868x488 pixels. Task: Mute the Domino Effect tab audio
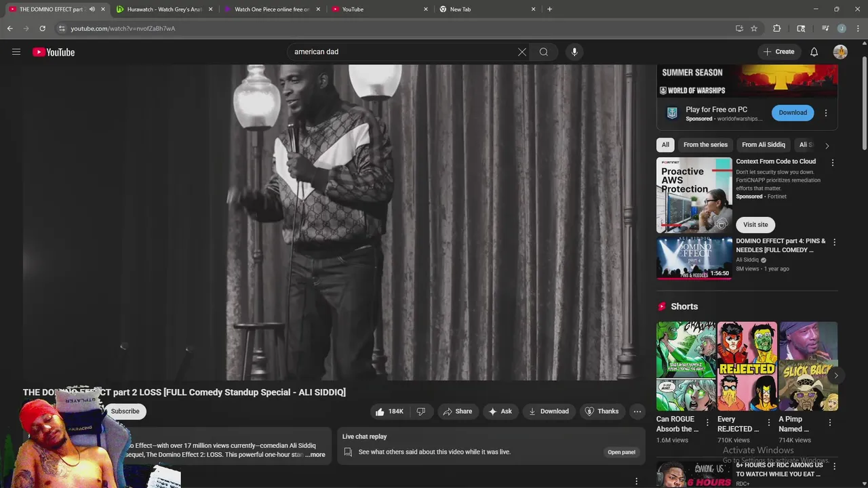pos(92,9)
